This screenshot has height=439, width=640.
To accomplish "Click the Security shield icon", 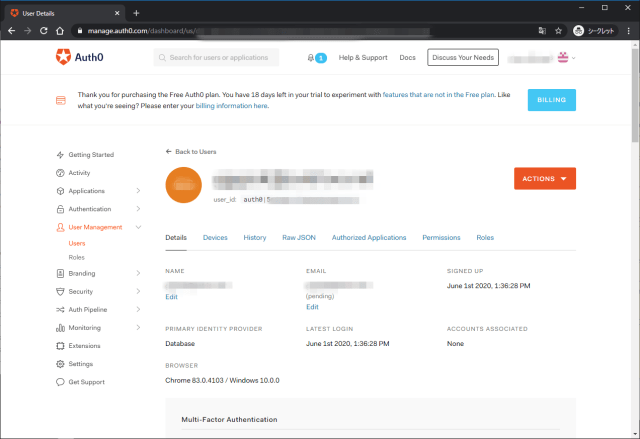I will click(x=60, y=292).
